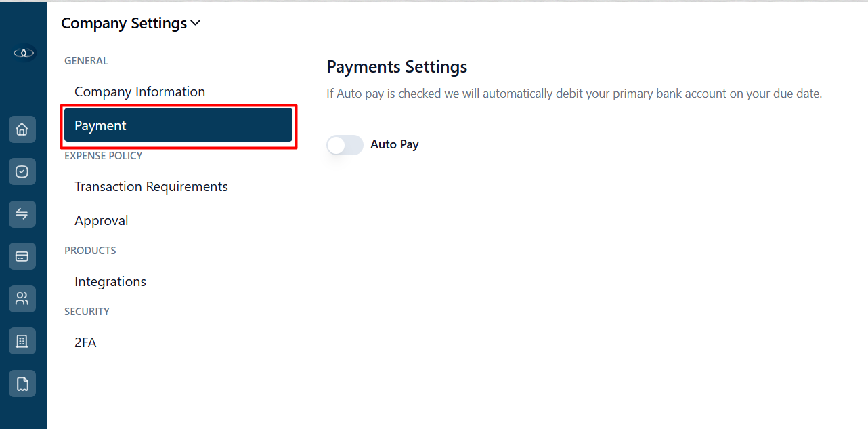Viewport: 868px width, 429px height.
Task: Open the users/people sidebar icon
Action: coord(22,299)
